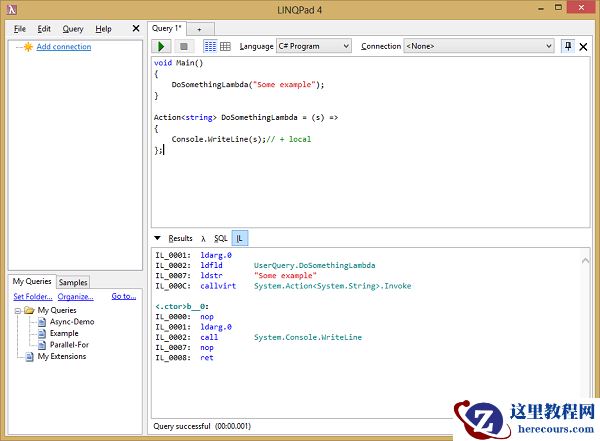Collapse the results panel with the triangle
The image size is (600, 441).
click(157, 238)
